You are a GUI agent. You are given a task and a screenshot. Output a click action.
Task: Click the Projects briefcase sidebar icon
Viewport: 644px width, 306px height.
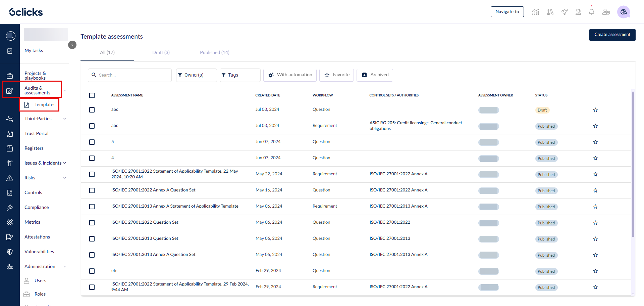click(10, 76)
